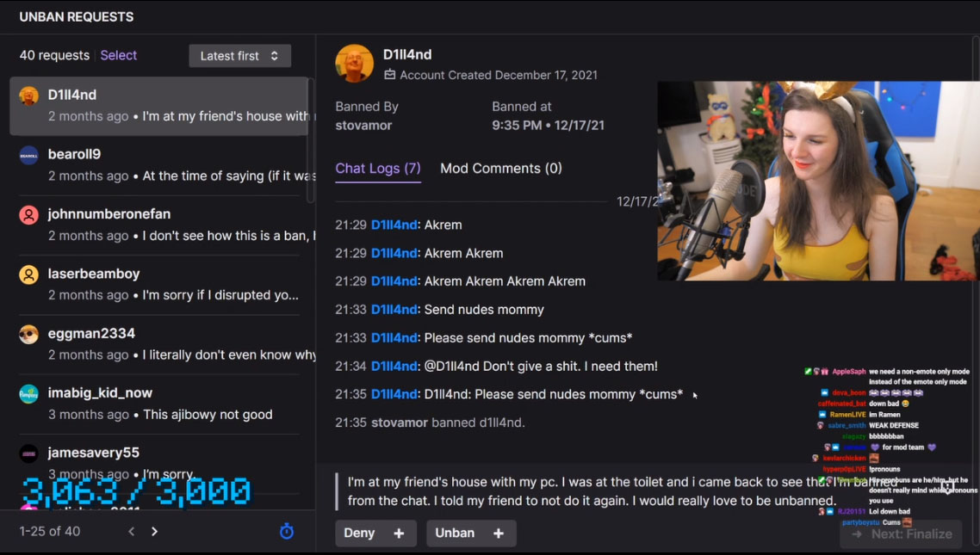Click the calendar icon beside Account Created
Viewport: 980px width, 555px height.
389,75
